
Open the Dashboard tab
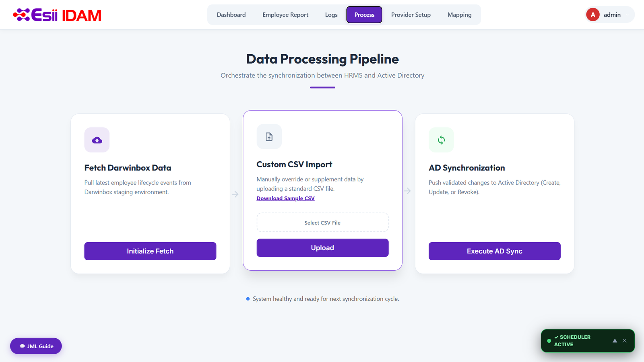[231, 15]
